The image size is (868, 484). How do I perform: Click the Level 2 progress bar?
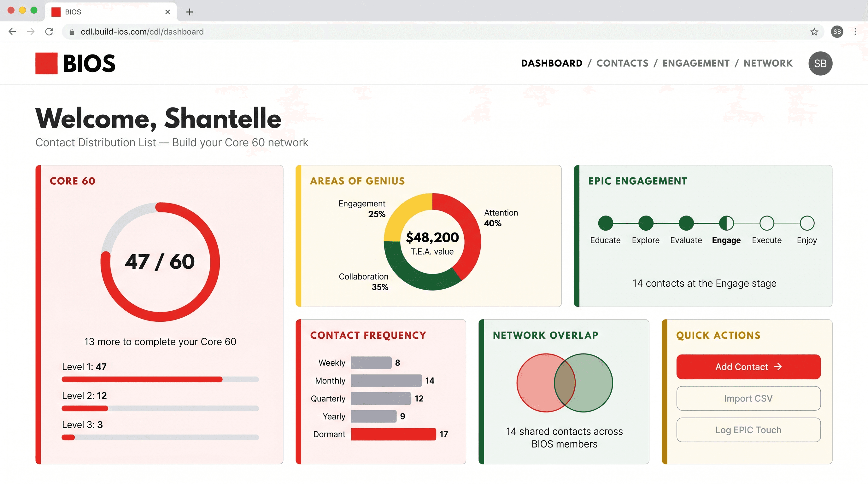pyautogui.click(x=160, y=408)
